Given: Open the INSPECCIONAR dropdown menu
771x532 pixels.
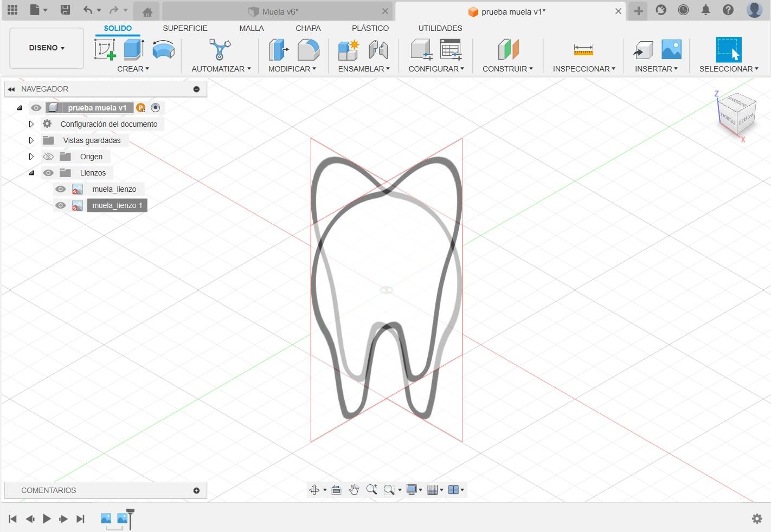Looking at the screenshot, I should pyautogui.click(x=584, y=69).
